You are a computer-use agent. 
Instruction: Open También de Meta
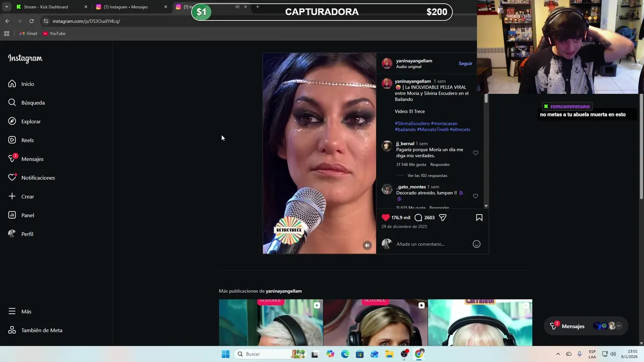tap(35, 330)
